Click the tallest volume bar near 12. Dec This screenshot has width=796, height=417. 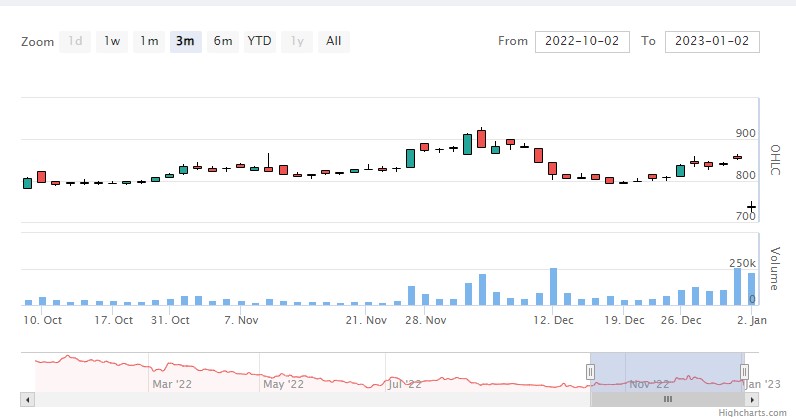coord(553,286)
